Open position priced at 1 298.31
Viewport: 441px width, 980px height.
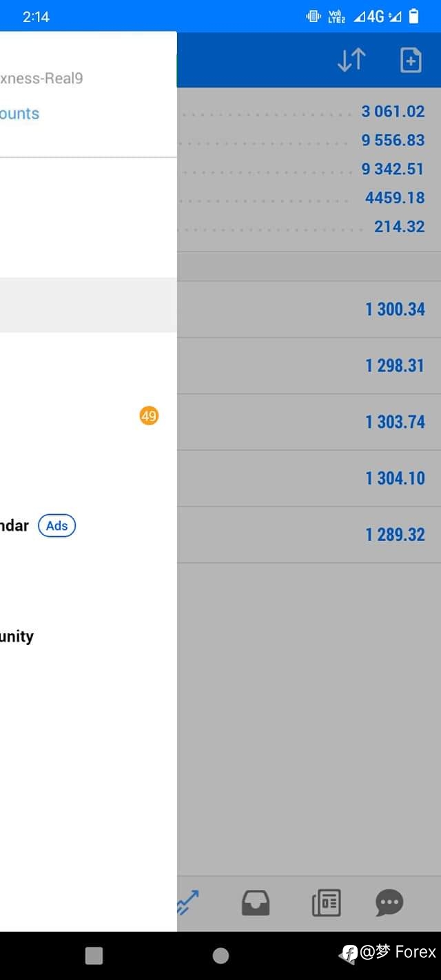click(x=309, y=366)
